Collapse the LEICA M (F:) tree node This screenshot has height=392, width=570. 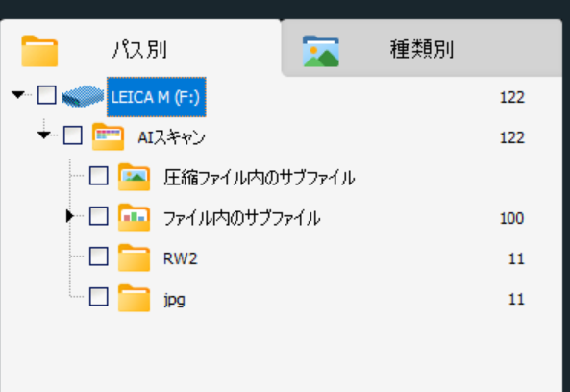[18, 95]
